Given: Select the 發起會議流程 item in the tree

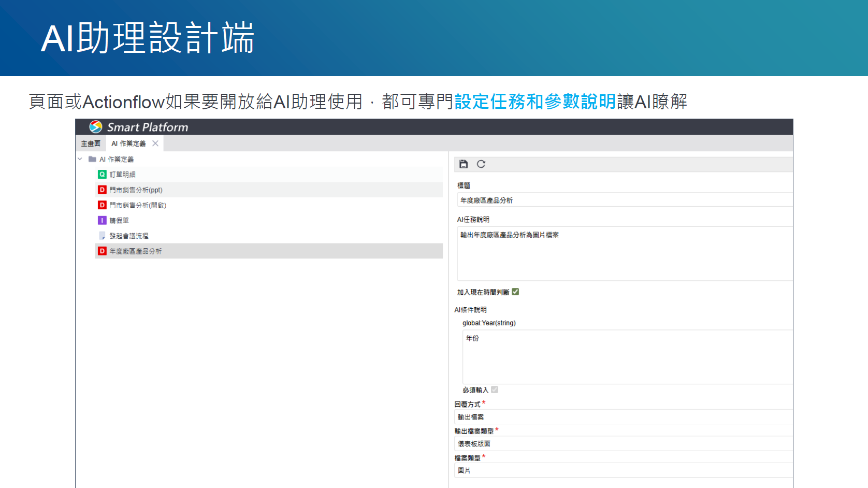Looking at the screenshot, I should coord(129,235).
